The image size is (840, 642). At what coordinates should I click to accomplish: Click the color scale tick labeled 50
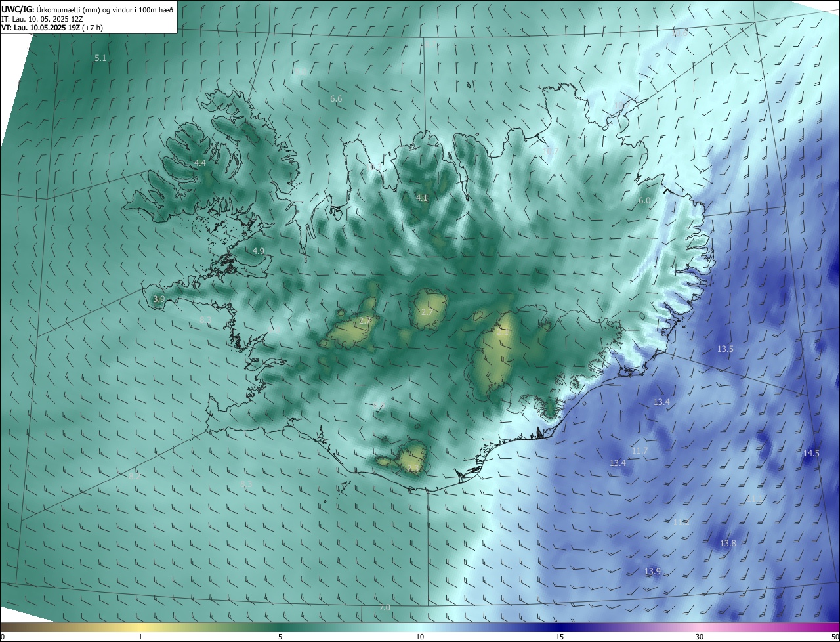click(835, 637)
